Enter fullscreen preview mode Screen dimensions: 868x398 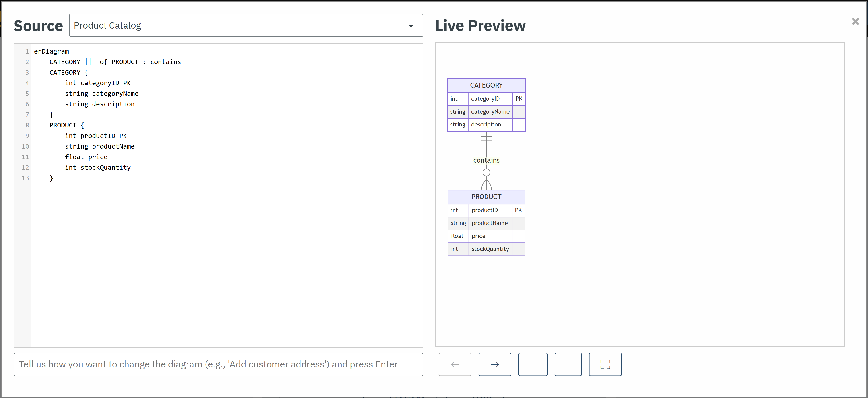click(605, 364)
